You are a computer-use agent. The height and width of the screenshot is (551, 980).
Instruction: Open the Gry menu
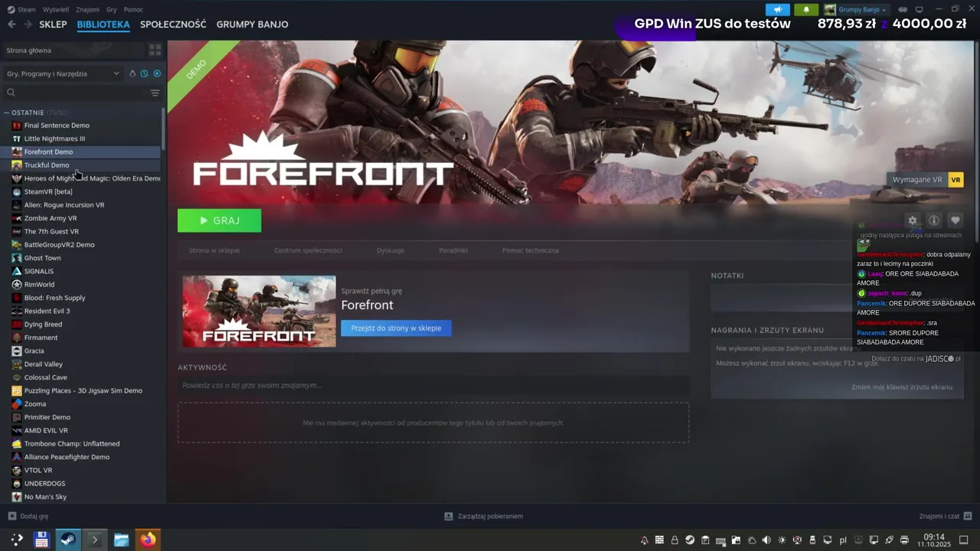pyautogui.click(x=112, y=9)
